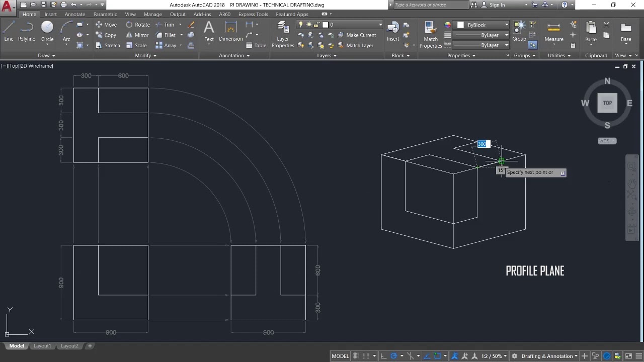The width and height of the screenshot is (644, 362).
Task: Select the Scale tool
Action: coord(136,45)
